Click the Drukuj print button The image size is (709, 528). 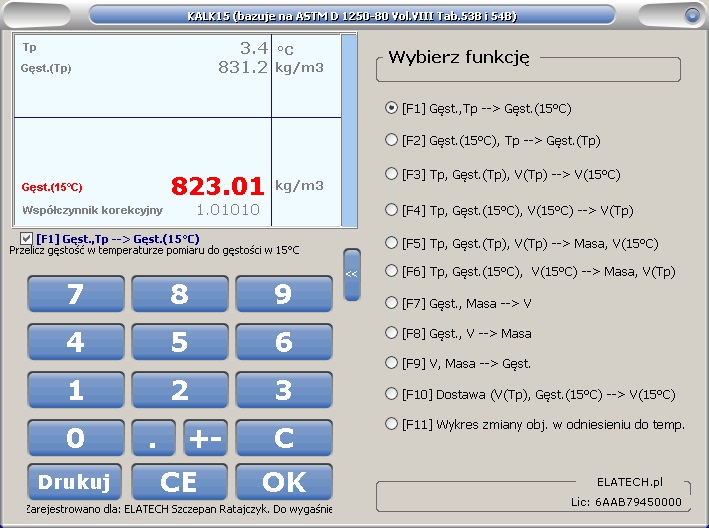coord(75,482)
